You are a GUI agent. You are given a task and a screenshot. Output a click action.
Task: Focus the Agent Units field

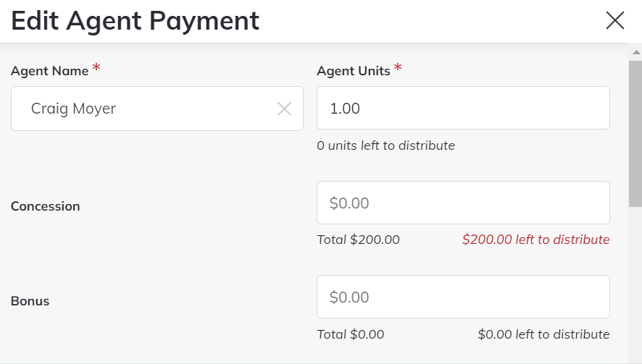tap(463, 109)
